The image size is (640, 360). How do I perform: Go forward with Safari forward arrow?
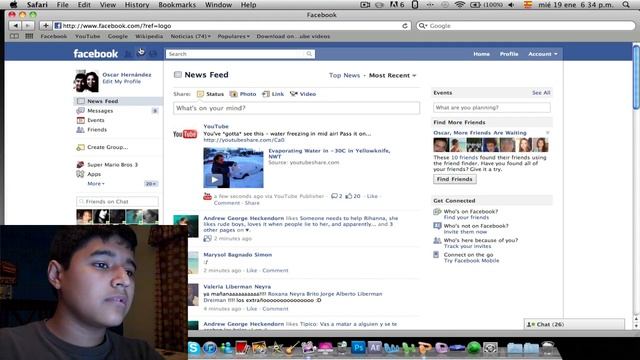[x=27, y=26]
